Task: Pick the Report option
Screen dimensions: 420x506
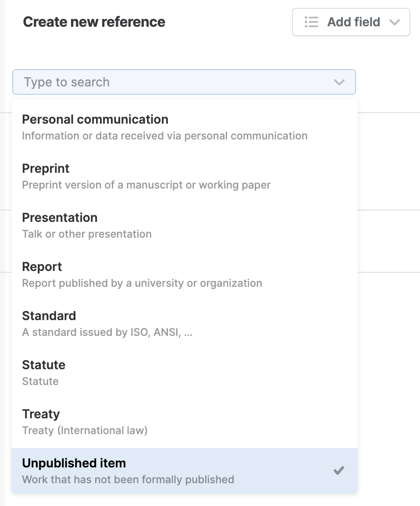Action: (x=42, y=267)
